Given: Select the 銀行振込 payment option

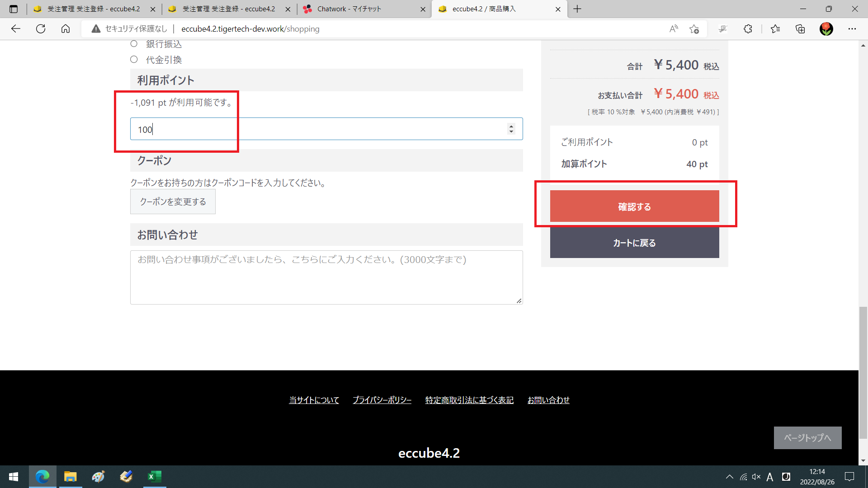Looking at the screenshot, I should point(134,43).
